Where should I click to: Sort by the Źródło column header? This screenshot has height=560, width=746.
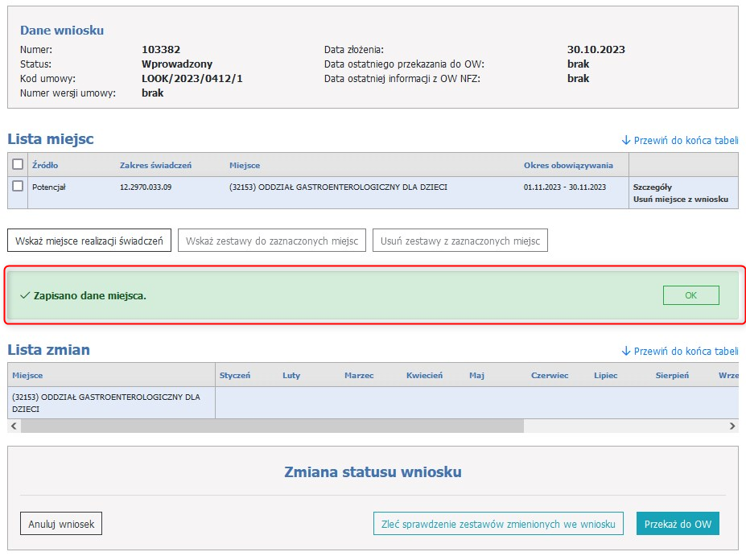pos(45,165)
